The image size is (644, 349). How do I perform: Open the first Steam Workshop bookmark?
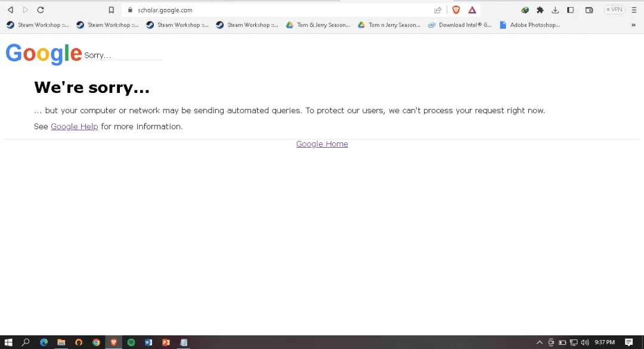pos(38,25)
